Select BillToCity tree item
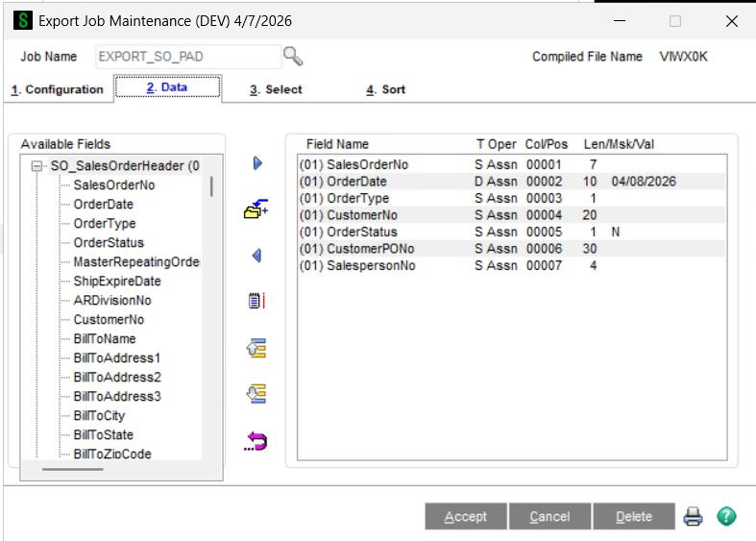 coord(99,416)
